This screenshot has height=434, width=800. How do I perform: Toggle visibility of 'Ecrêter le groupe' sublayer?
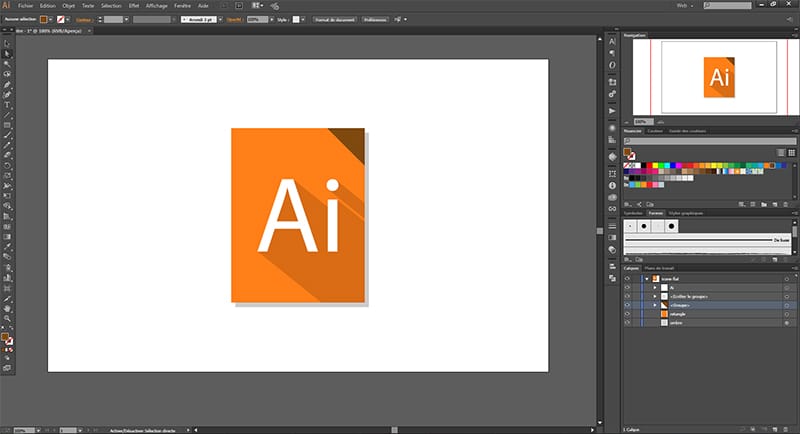tap(628, 296)
